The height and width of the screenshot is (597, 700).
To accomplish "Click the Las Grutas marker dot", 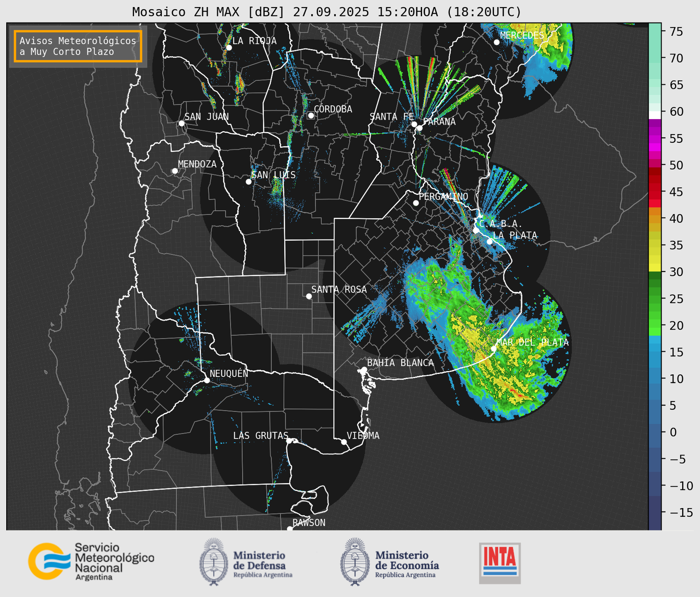I will pyautogui.click(x=289, y=441).
